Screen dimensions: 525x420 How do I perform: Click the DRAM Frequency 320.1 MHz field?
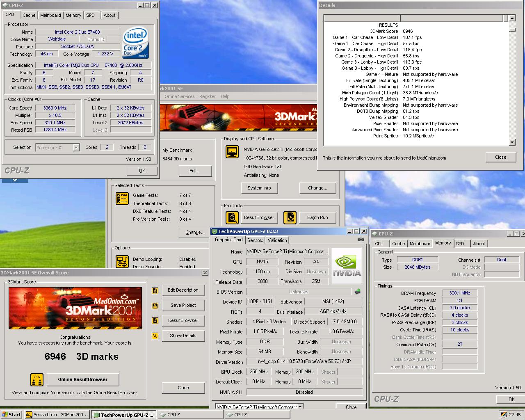point(460,293)
